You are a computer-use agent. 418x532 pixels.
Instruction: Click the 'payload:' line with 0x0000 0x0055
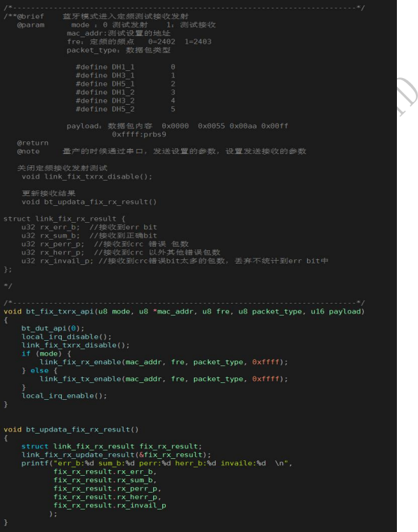point(178,126)
